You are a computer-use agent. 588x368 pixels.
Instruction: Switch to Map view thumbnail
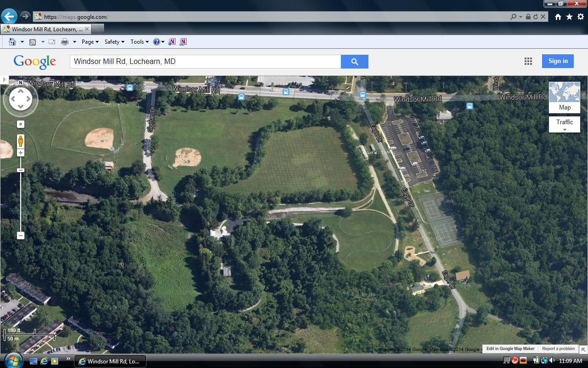(x=564, y=97)
